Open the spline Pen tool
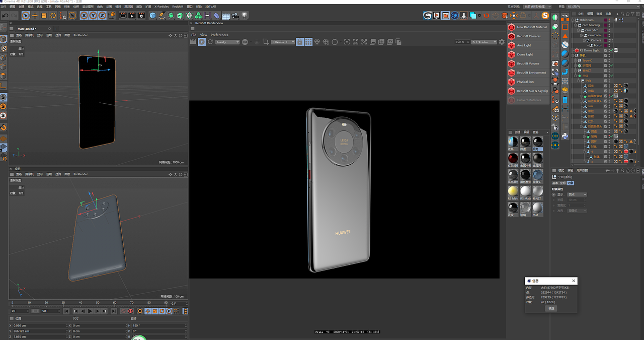The width and height of the screenshot is (644, 340). click(162, 16)
